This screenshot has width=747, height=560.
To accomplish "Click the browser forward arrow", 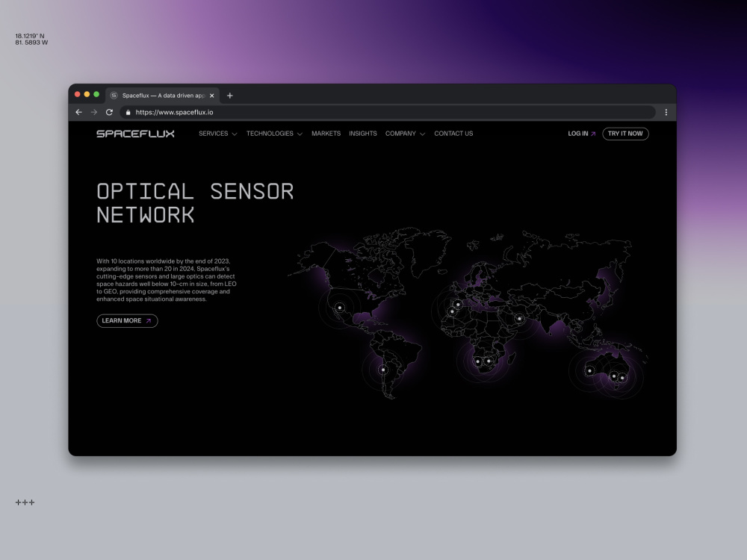I will [x=94, y=113].
